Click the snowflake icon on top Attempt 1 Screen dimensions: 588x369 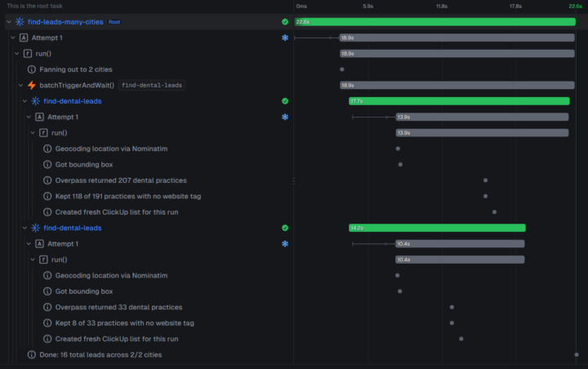pyautogui.click(x=285, y=38)
